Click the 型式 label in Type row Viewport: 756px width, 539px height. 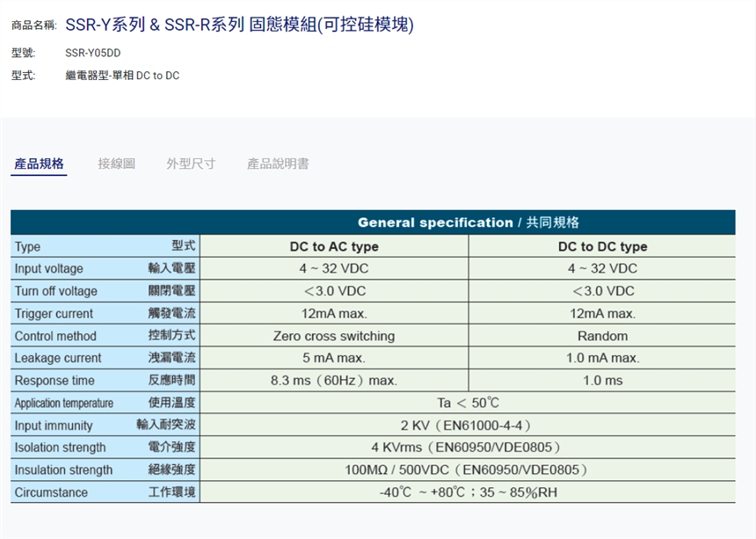tap(184, 245)
